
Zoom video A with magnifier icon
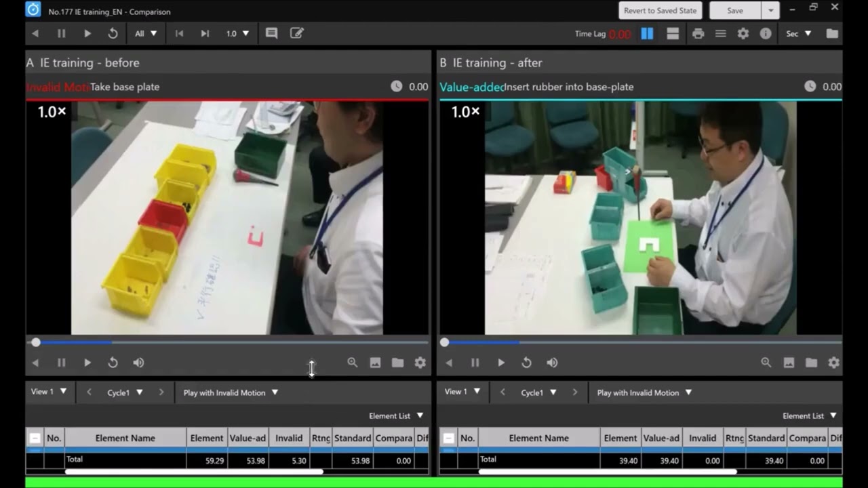point(353,363)
